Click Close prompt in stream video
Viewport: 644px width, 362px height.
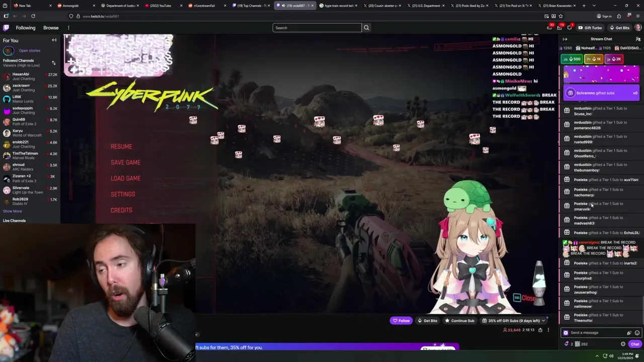click(524, 298)
